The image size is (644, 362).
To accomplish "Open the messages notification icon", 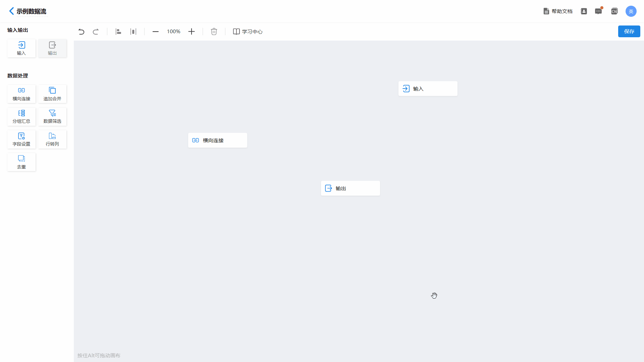I will (x=599, y=11).
